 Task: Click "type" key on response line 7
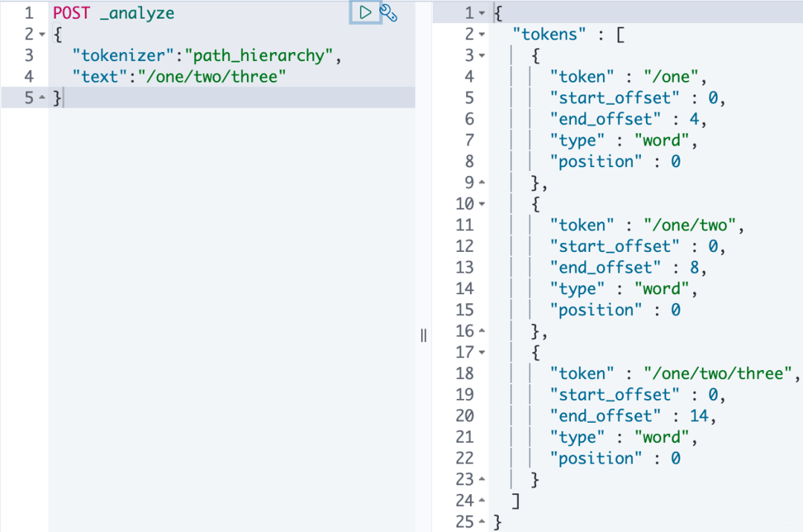(x=577, y=140)
